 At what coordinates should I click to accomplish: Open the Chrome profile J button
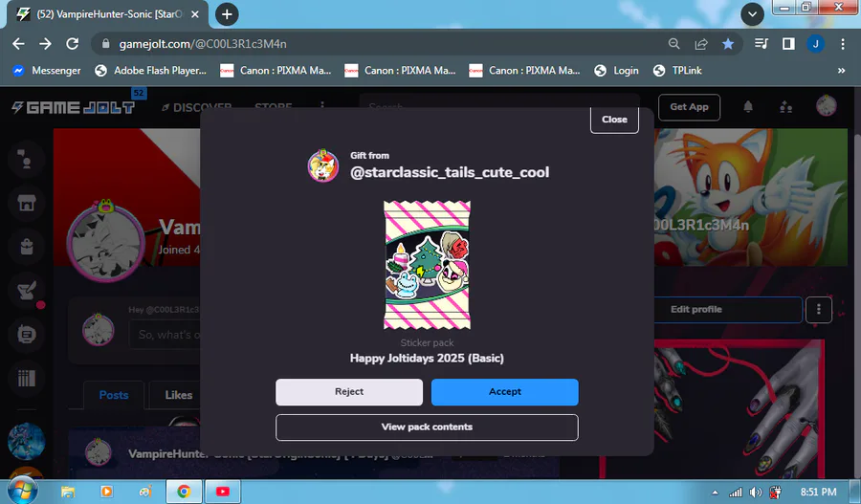[815, 44]
